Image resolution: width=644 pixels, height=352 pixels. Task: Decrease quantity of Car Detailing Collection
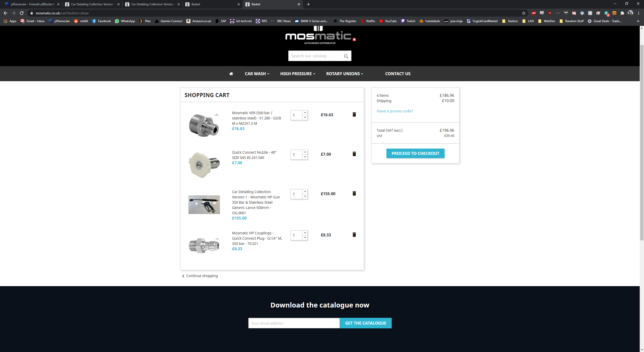[305, 196]
